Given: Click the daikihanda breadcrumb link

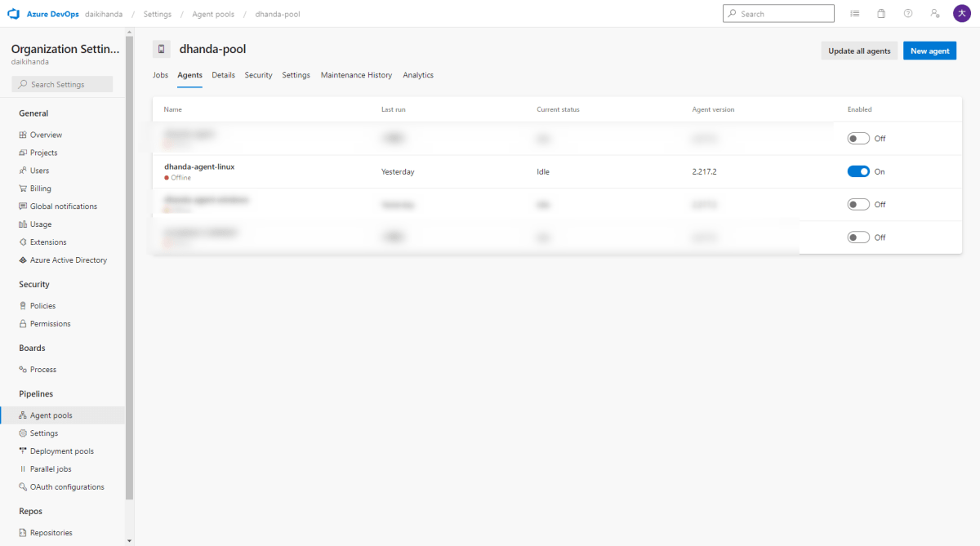Looking at the screenshot, I should click(104, 14).
